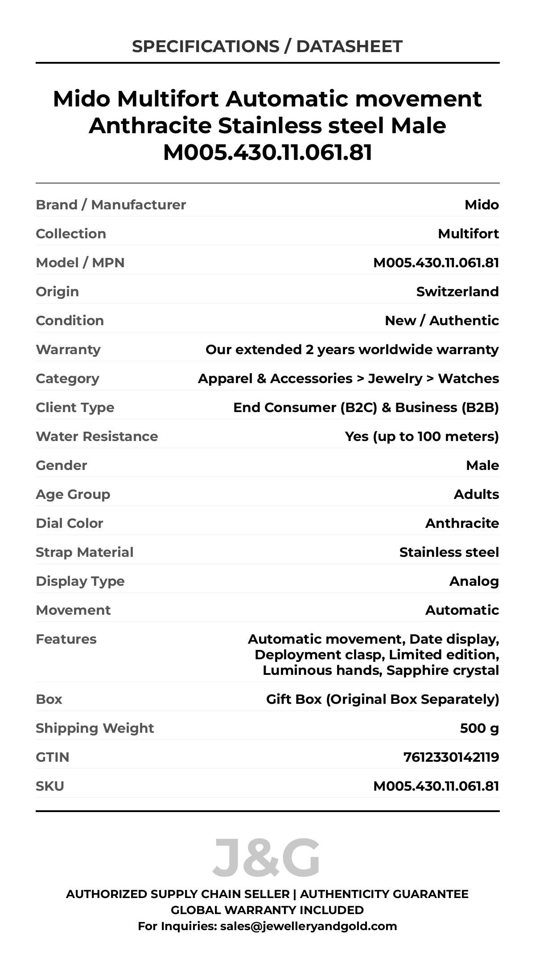This screenshot has height=980, width=535.
Task: Click the Mido Multifort product title
Action: tap(267, 125)
